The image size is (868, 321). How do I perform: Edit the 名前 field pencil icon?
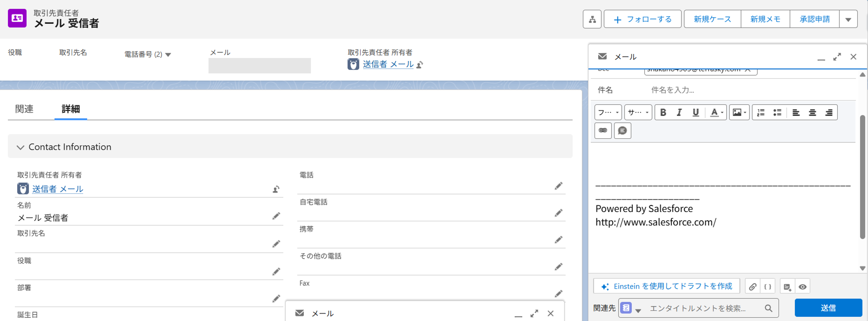[276, 216]
